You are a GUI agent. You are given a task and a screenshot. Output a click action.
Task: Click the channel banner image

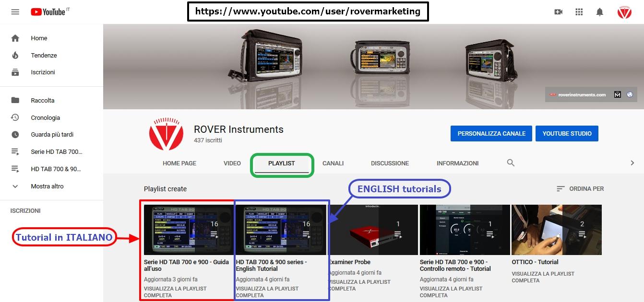click(x=373, y=67)
